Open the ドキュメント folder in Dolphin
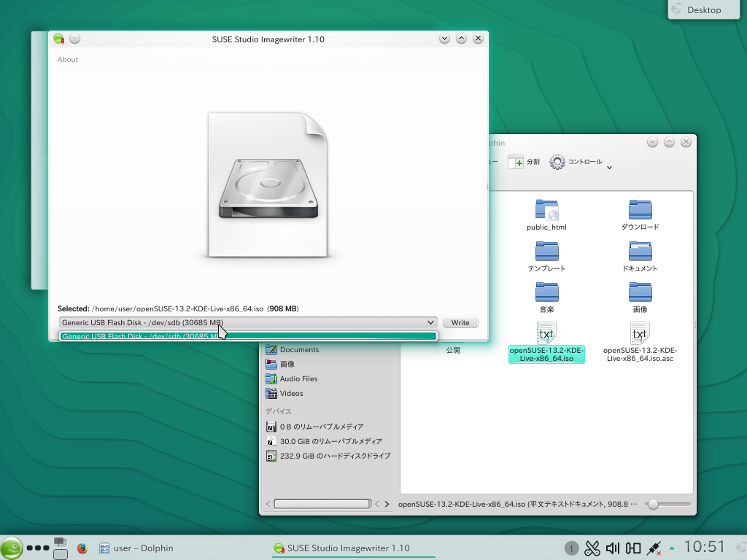The width and height of the screenshot is (747, 560). pyautogui.click(x=640, y=256)
